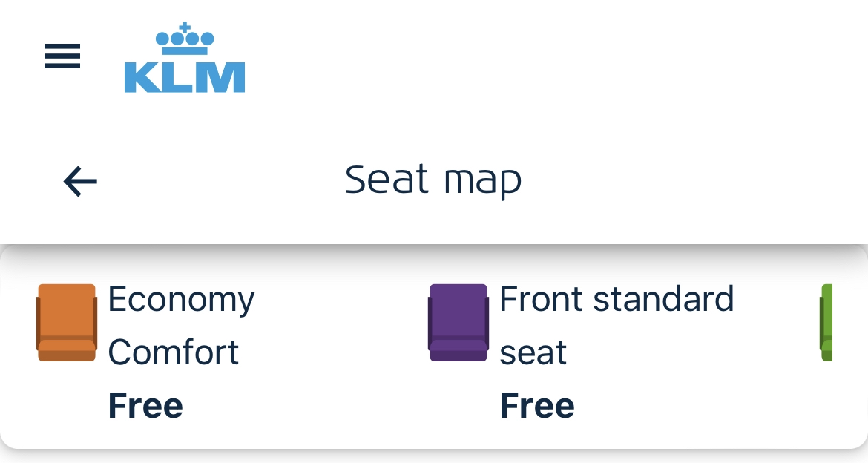868x463 pixels.
Task: Tap the partially visible green seat icon
Action: pos(826,323)
